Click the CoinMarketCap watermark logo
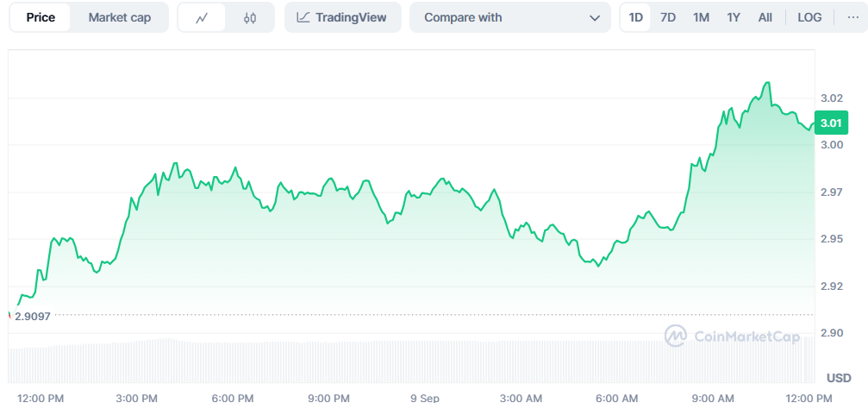Screen dimensions: 868x403 coord(676,336)
